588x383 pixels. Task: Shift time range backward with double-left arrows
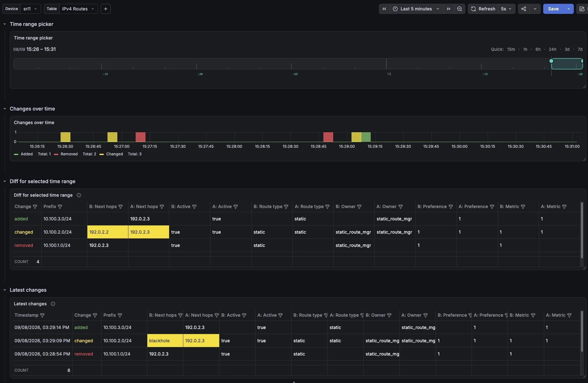point(384,9)
